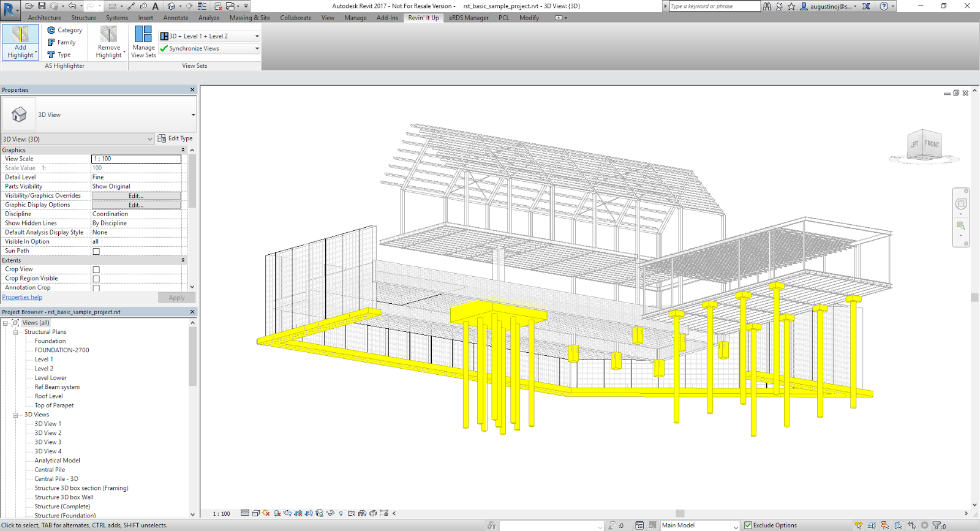Select the Category highlighter option
The height and width of the screenshot is (531, 980).
tap(64, 30)
